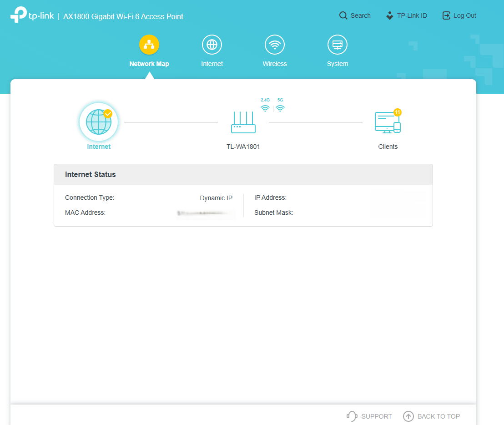The width and height of the screenshot is (504, 425).
Task: Open the Network Map icon
Action: [149, 45]
